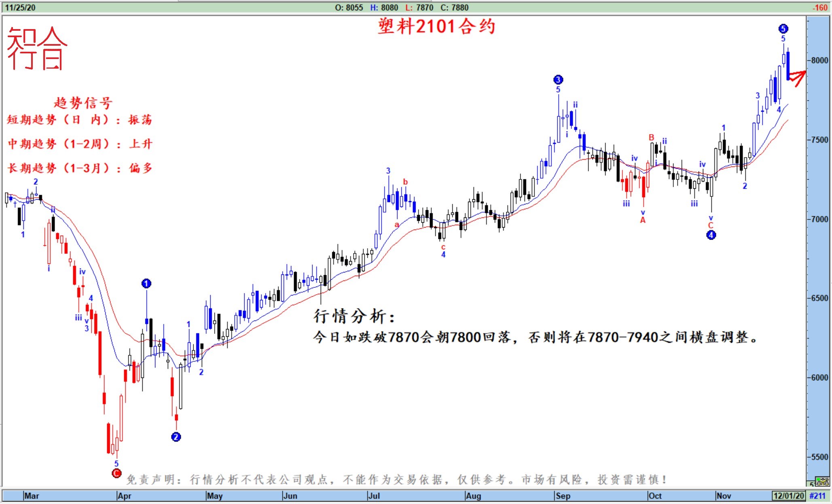Click the Mar label on the time axis
This screenshot has width=832, height=504.
click(32, 496)
